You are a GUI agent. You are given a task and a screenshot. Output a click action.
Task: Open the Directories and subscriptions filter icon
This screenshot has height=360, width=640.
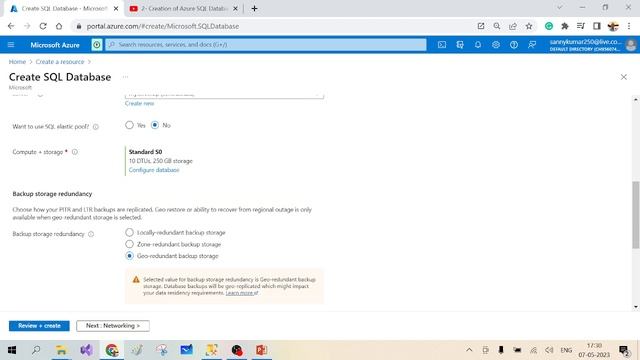click(460, 44)
